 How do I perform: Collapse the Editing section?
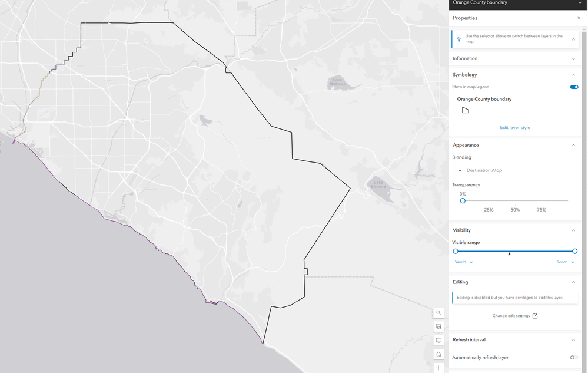tap(573, 282)
